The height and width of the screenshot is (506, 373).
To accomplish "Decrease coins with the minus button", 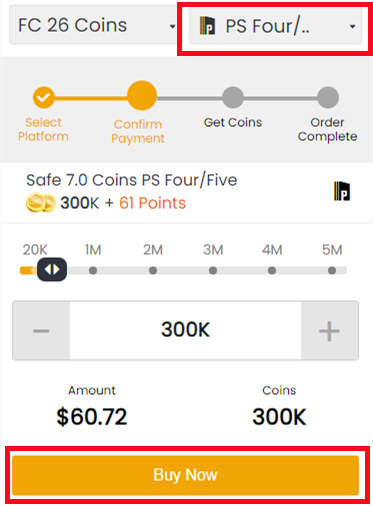I will pos(41,331).
